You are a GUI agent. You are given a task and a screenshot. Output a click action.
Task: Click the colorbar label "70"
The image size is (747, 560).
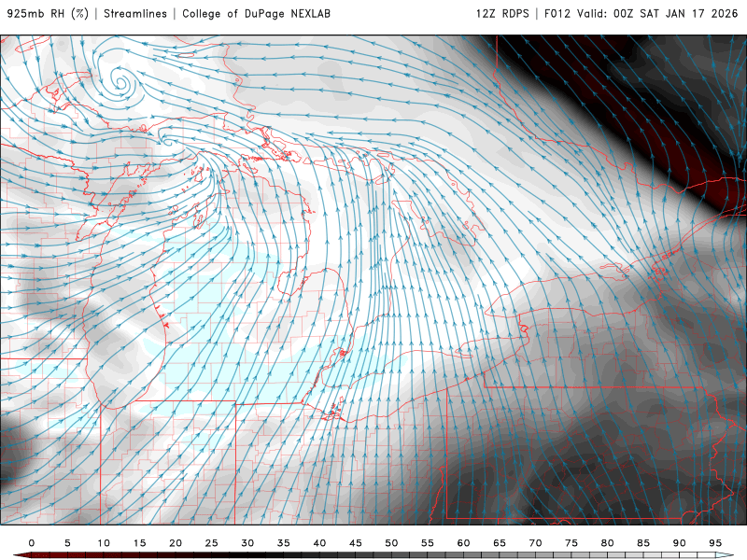coord(535,543)
